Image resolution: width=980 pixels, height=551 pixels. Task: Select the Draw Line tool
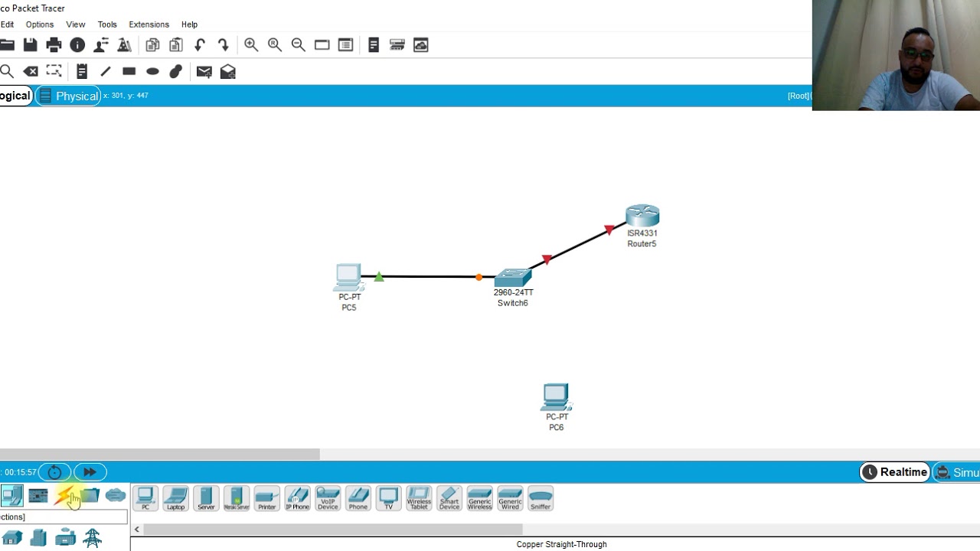coord(106,71)
